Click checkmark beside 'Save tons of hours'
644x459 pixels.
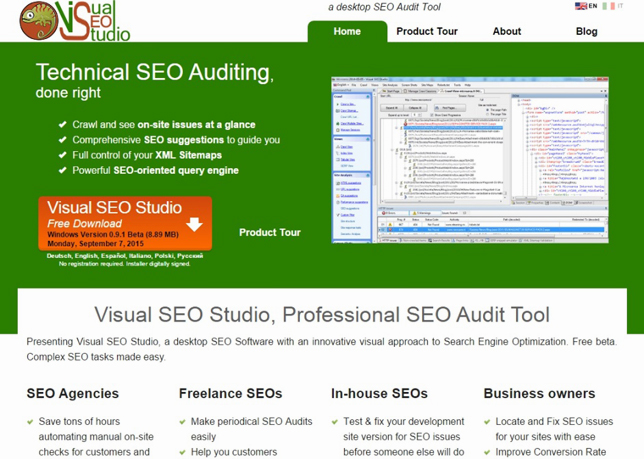[32, 422]
